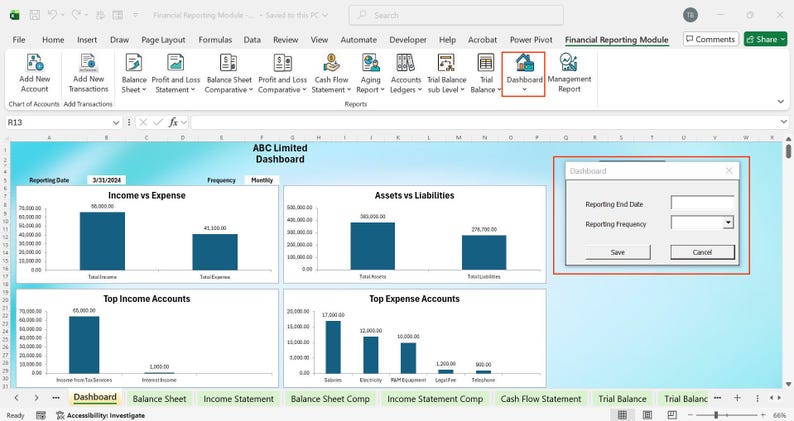Select the Financial Reporting Module tab
The width and height of the screenshot is (794, 421).
(x=616, y=40)
